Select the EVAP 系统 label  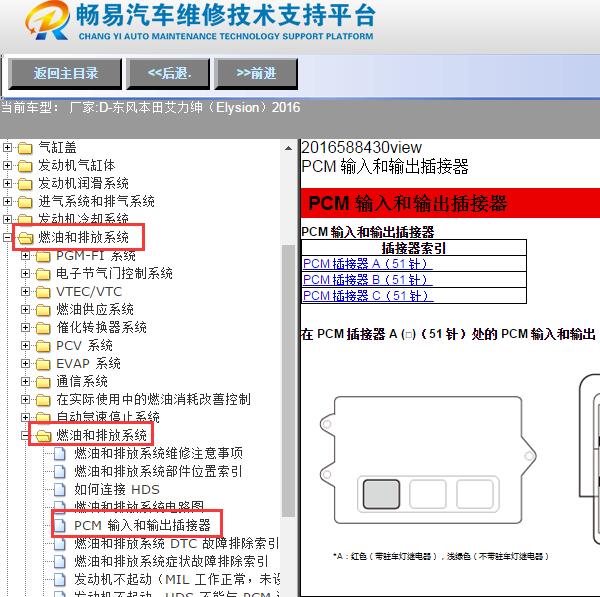pos(88,363)
